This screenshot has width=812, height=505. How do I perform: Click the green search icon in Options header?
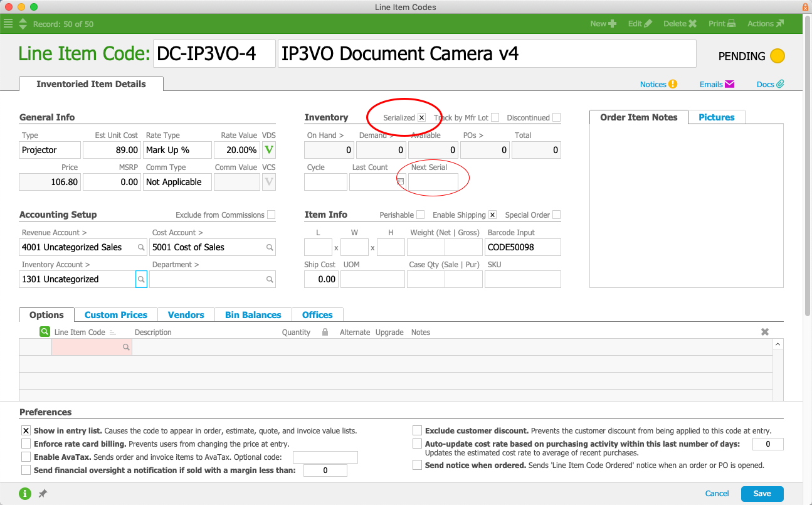point(45,332)
